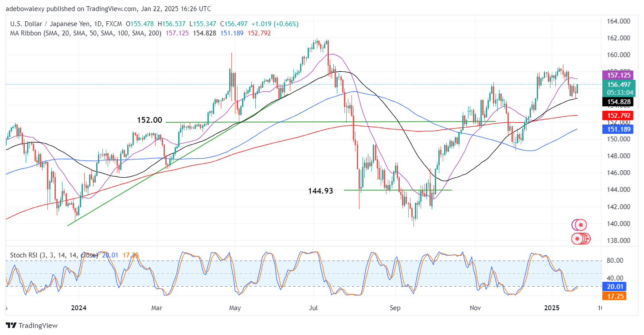Click the red 152.792 value in MA Ribbon legend
The image size is (644, 335).
coord(259,33)
